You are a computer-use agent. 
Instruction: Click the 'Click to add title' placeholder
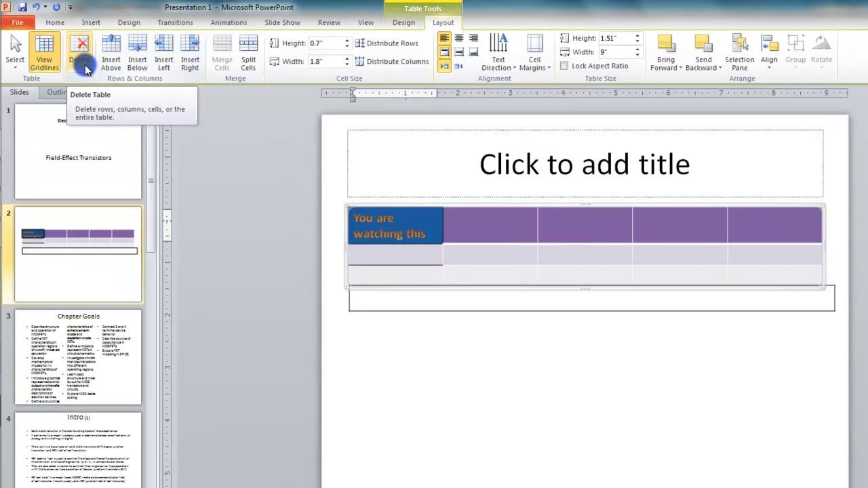(x=585, y=164)
